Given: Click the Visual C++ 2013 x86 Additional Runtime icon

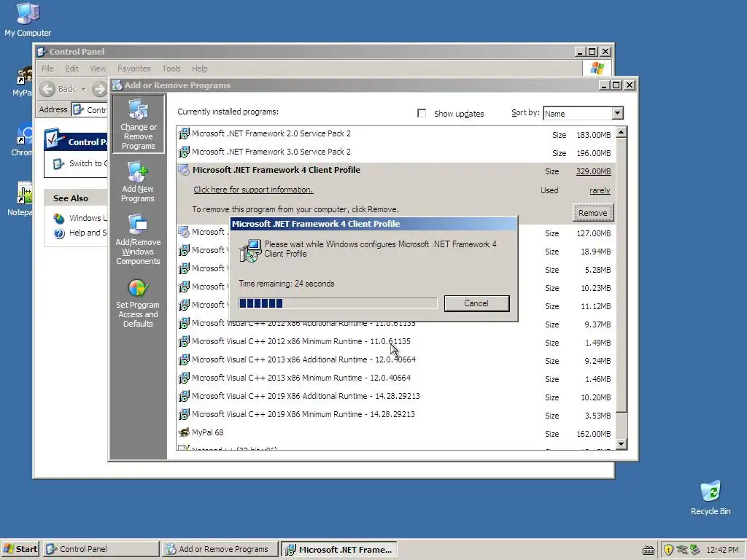Looking at the screenshot, I should (184, 359).
